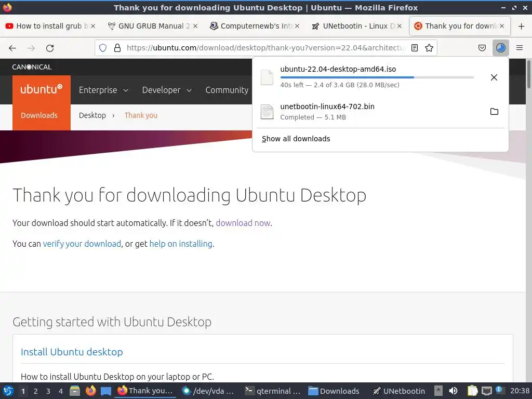Open /dev/vda taskbar window
Screen dimensions: 532x399
point(208,391)
